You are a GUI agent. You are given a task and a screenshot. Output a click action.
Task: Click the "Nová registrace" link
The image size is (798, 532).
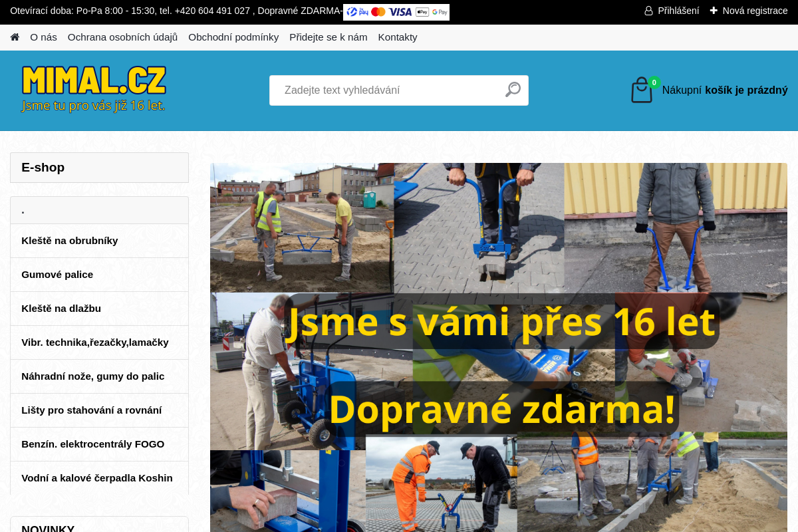pyautogui.click(x=755, y=10)
